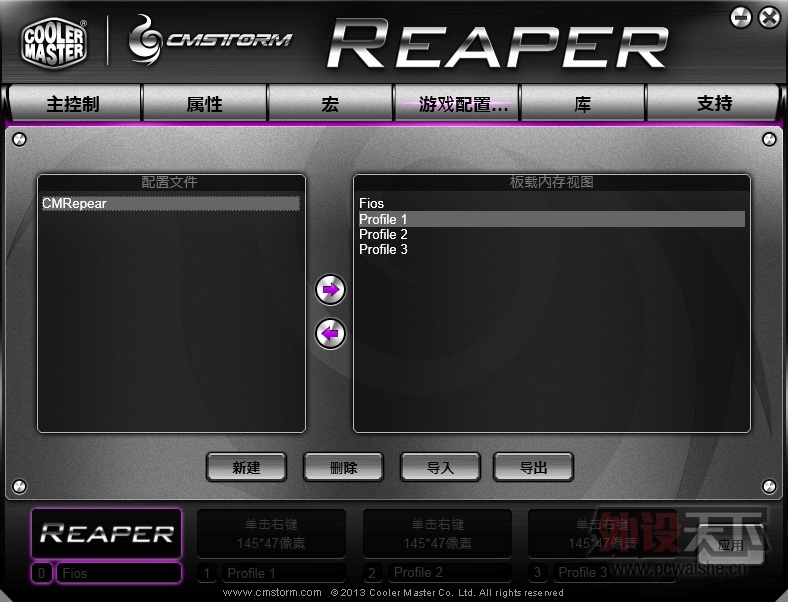Viewport: 788px width, 602px height.
Task: Select the CMRepear configuration file
Action: tap(171, 204)
